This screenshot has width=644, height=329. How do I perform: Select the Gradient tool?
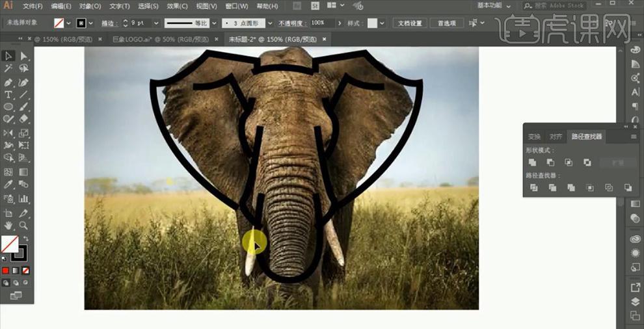click(24, 172)
